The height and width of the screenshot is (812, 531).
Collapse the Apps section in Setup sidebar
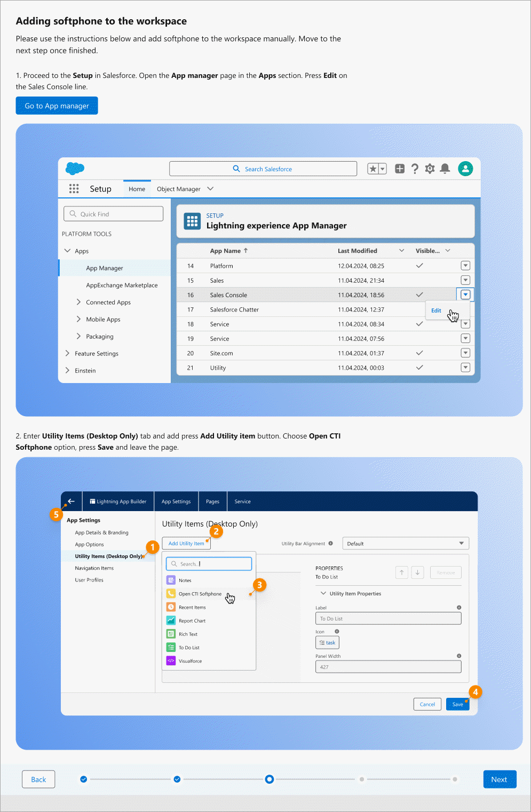click(x=67, y=251)
